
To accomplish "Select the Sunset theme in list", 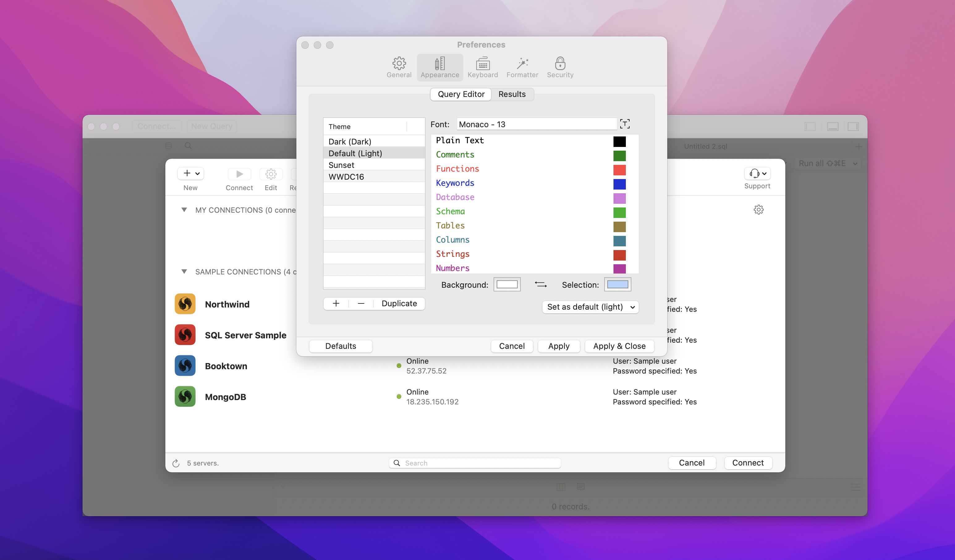I will click(x=341, y=165).
